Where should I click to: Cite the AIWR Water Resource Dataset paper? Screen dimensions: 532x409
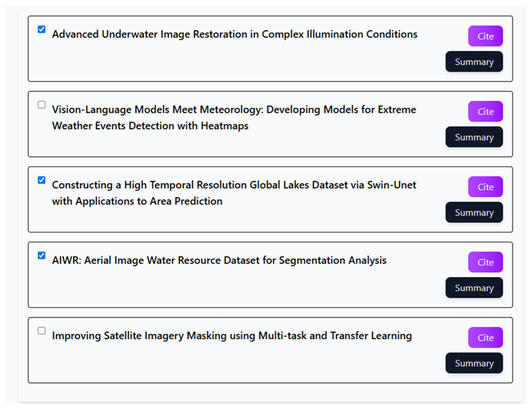click(x=485, y=262)
